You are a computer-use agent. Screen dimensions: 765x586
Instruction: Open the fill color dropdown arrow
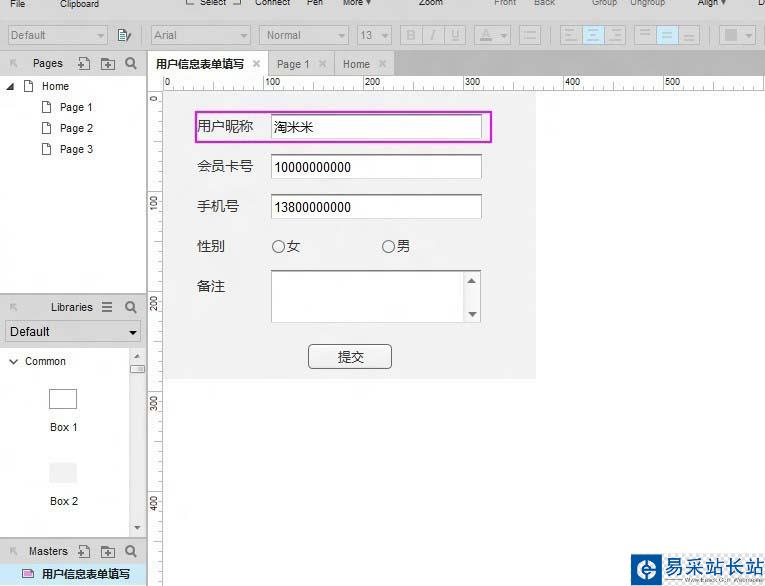[748, 36]
